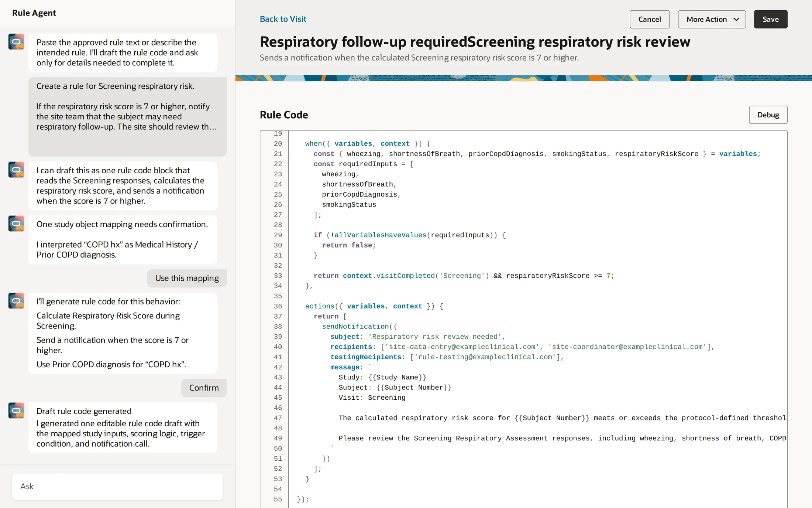Click 'actions({ variables, context })' on line 36
This screenshot has height=508, width=812.
[370, 306]
